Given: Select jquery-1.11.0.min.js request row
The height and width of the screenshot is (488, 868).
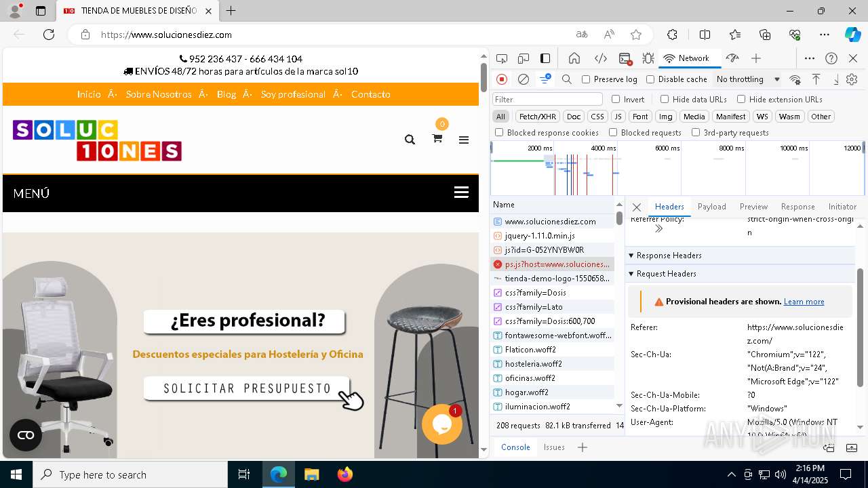Looking at the screenshot, I should pyautogui.click(x=553, y=236).
